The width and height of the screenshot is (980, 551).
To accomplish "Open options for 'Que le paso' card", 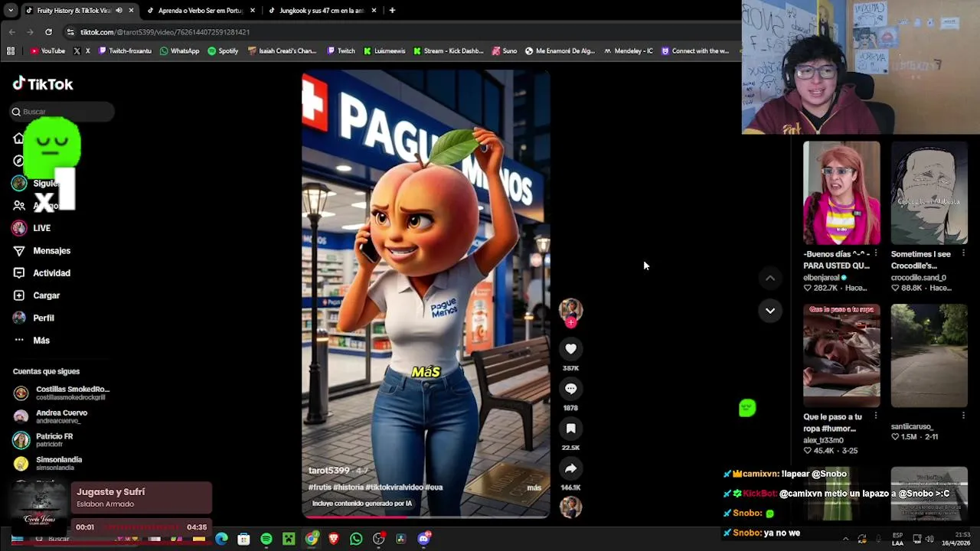I will 876,417.
